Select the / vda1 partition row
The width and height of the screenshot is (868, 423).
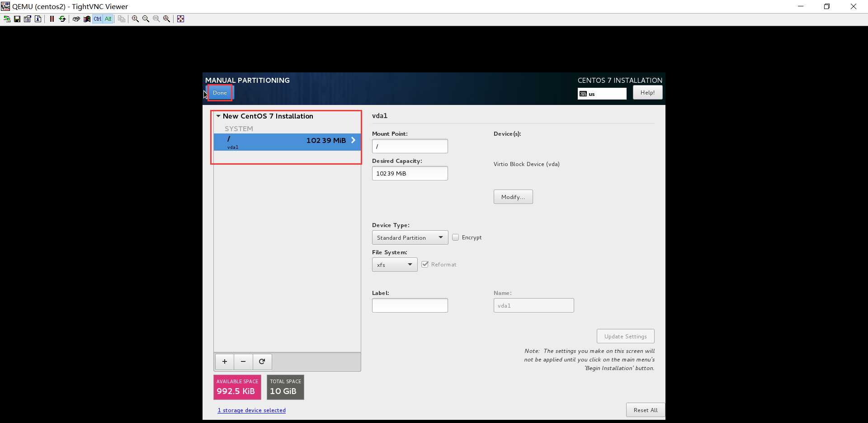pos(287,142)
